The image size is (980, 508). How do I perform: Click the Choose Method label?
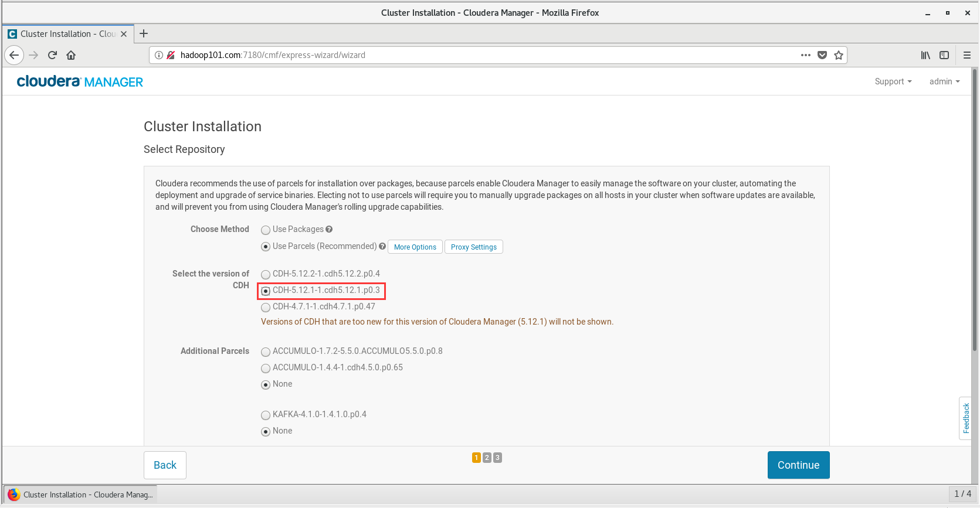click(x=219, y=229)
